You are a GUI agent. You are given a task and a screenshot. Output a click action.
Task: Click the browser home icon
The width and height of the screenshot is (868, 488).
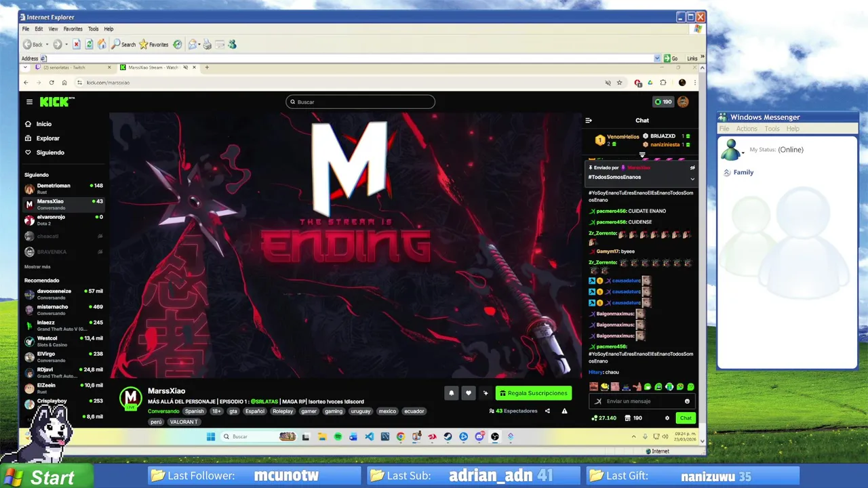(x=64, y=83)
